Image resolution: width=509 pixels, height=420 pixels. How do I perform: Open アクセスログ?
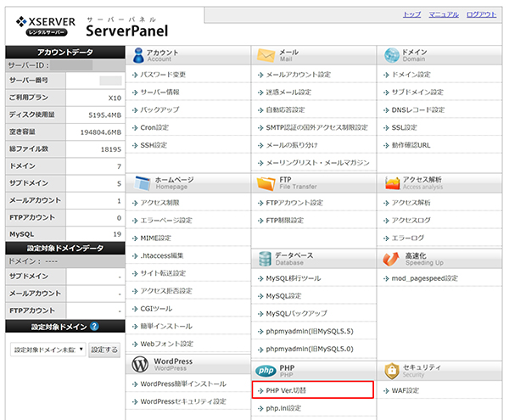pyautogui.click(x=411, y=221)
